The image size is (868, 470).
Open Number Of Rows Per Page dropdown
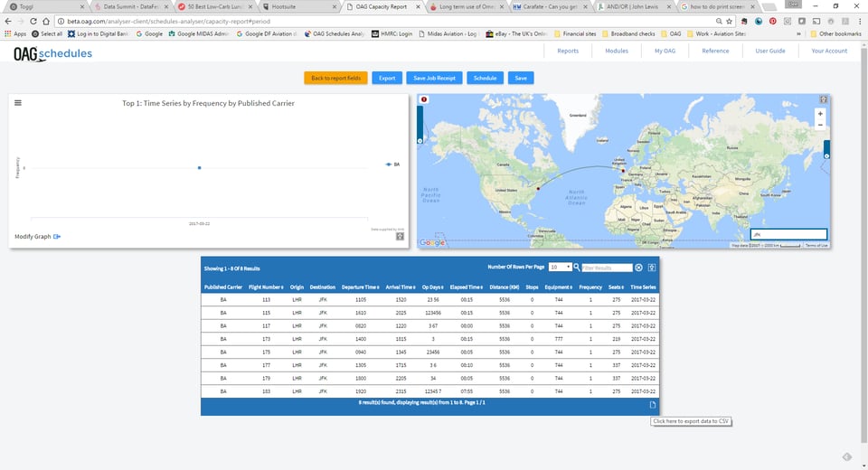click(560, 267)
